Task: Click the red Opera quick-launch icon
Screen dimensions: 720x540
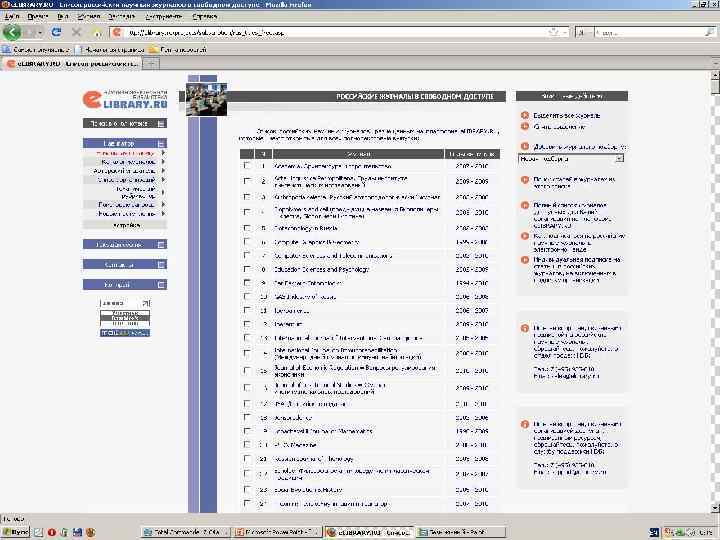Action: tap(51, 532)
